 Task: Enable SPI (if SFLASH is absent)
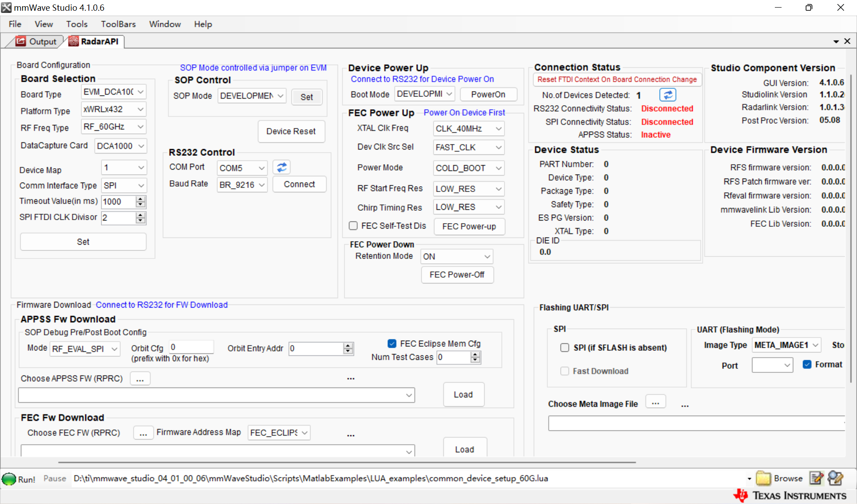tap(565, 348)
